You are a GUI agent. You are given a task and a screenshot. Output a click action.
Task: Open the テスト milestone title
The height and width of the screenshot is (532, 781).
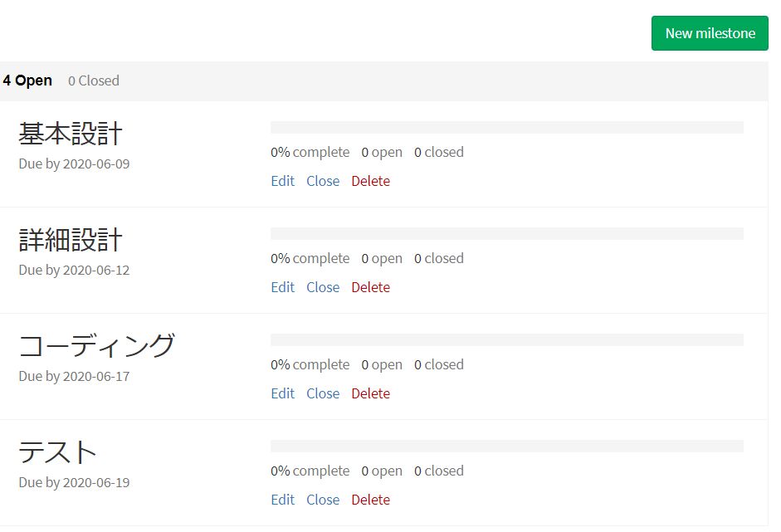(x=57, y=451)
